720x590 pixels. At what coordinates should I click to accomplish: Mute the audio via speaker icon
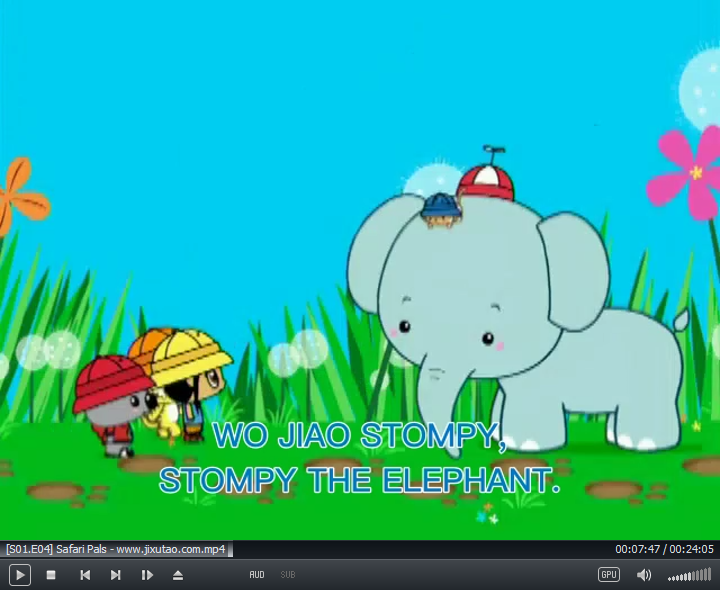point(644,575)
